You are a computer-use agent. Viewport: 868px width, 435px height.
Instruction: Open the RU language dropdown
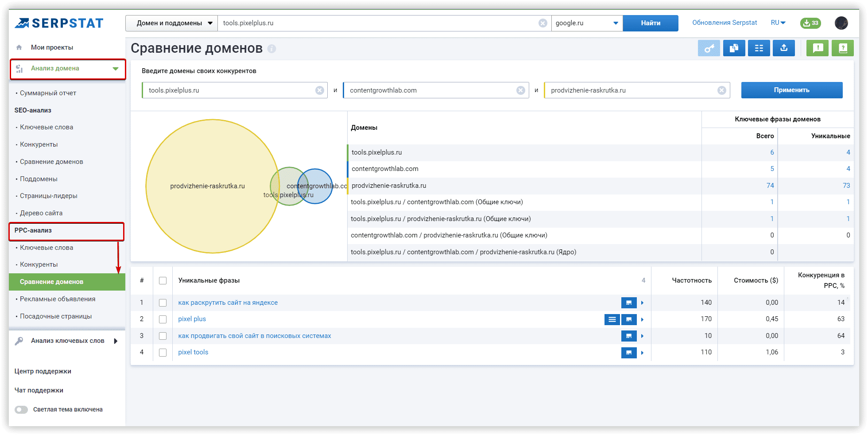[x=778, y=23]
